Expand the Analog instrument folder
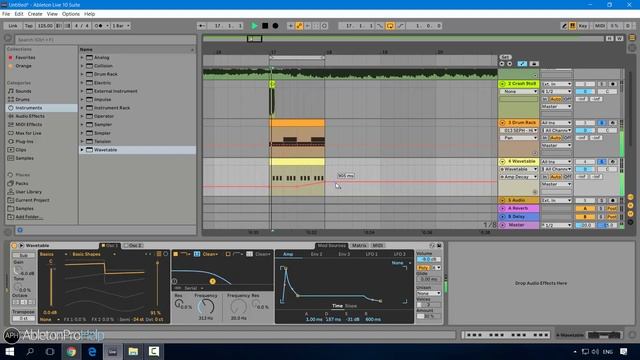 (82, 58)
